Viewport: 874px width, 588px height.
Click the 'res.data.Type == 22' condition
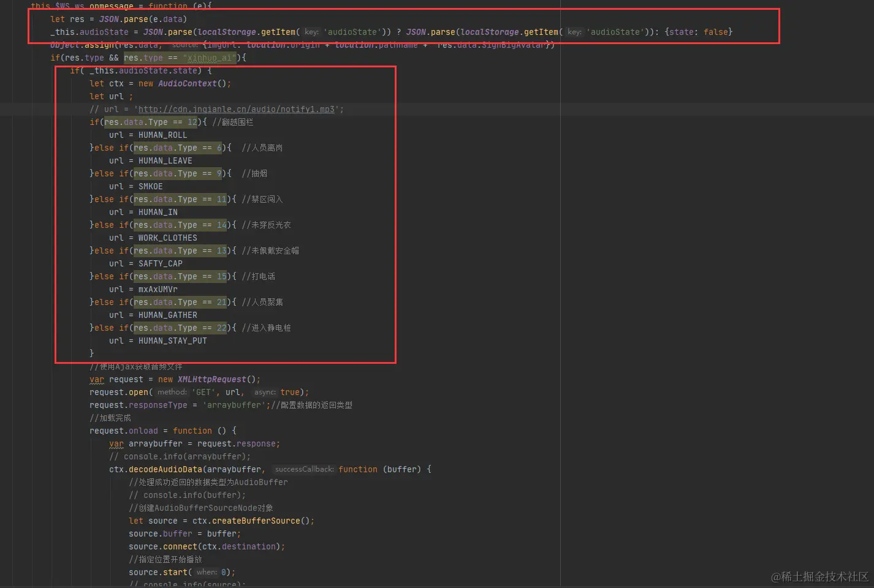point(180,328)
